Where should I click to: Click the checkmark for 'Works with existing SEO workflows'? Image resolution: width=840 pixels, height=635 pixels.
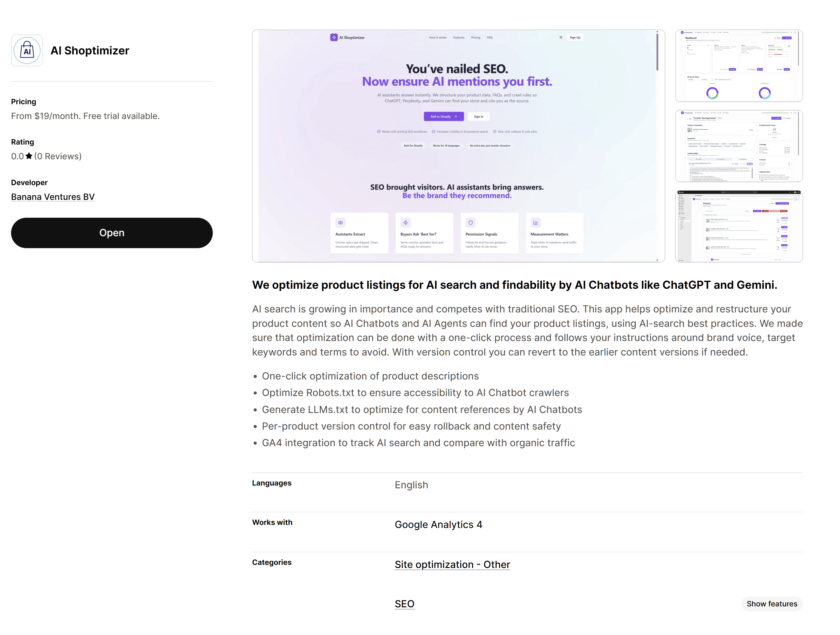(x=379, y=131)
